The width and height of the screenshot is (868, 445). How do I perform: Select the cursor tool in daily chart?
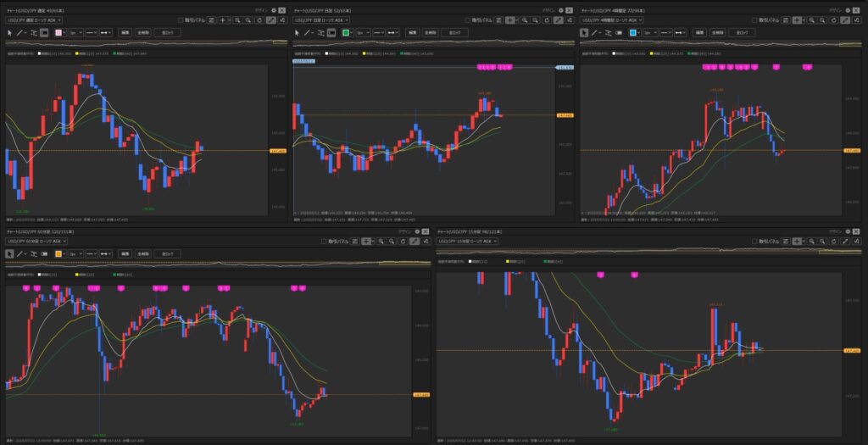pos(298,33)
